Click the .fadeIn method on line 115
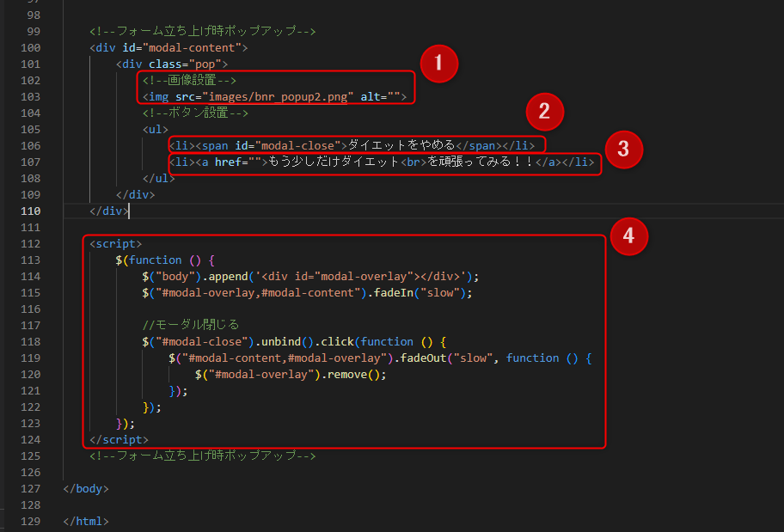Screen dimensions: 784x532 point(390,292)
